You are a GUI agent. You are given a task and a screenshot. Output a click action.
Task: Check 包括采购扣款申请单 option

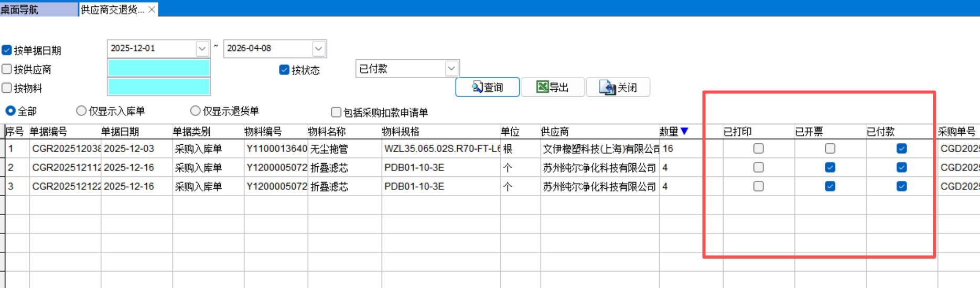pos(336,112)
